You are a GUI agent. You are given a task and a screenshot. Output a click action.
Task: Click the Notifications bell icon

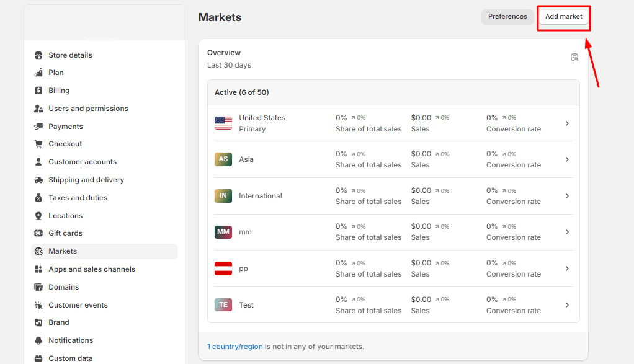click(38, 340)
